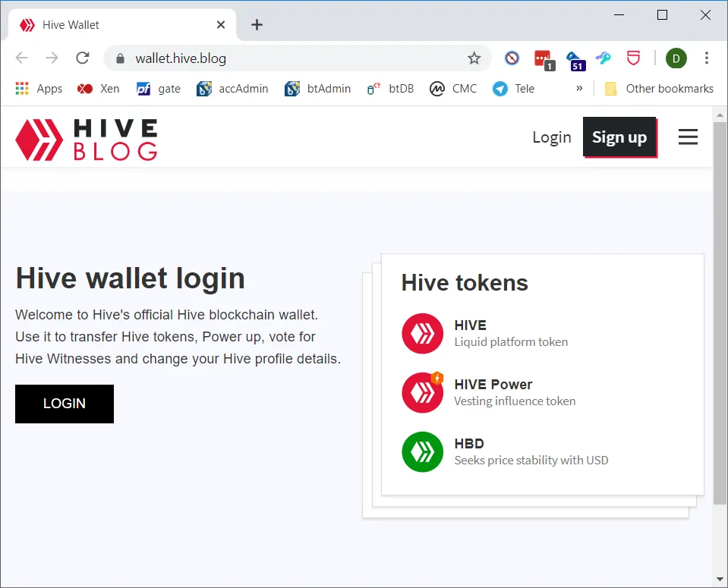Click the wallet.hive.blog address bar
Screen dimensions: 728x588
(x=297, y=58)
